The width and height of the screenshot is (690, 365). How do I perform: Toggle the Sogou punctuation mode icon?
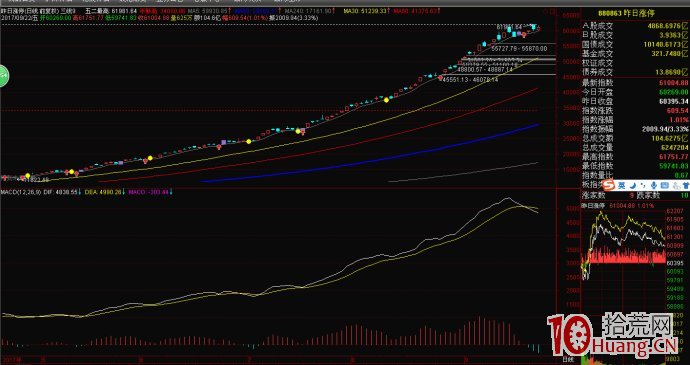pos(642,185)
